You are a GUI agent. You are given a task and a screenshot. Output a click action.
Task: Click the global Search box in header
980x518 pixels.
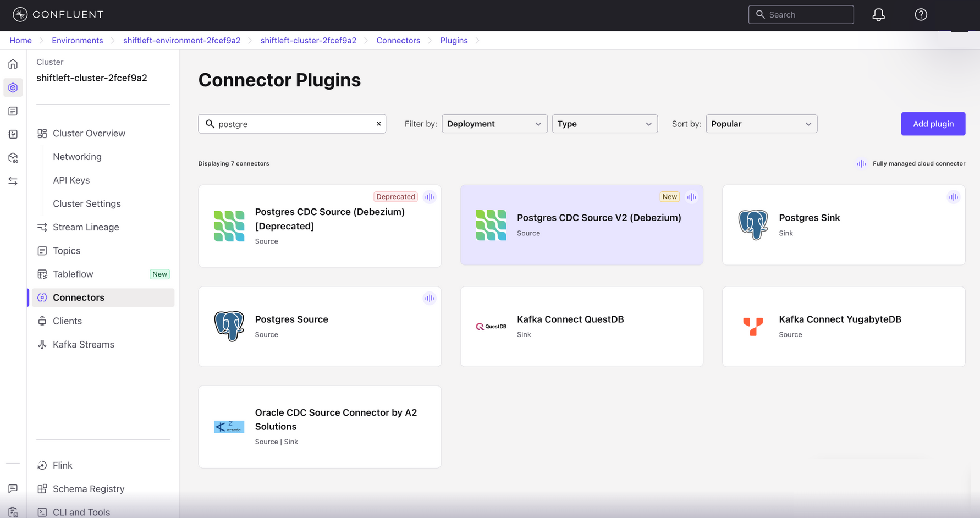point(801,15)
